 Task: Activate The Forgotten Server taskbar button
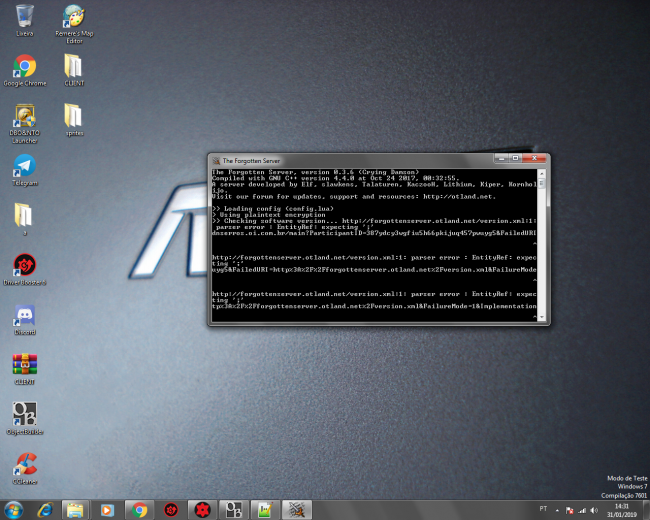[296, 510]
